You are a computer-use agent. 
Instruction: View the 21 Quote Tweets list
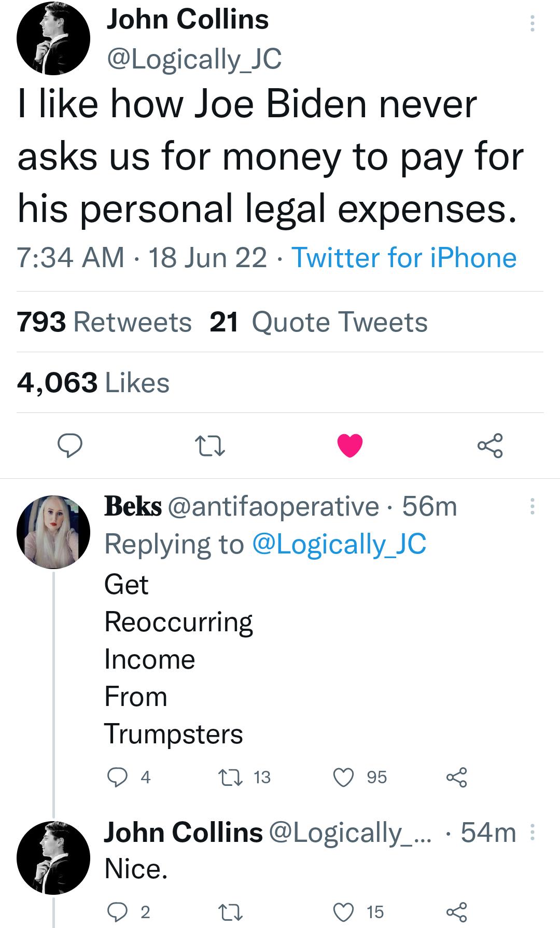(317, 322)
